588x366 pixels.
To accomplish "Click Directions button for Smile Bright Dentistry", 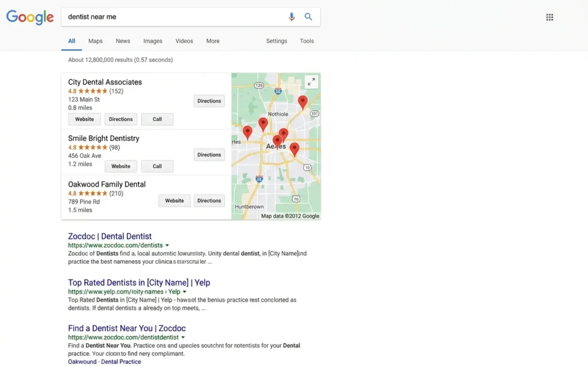I will click(209, 155).
